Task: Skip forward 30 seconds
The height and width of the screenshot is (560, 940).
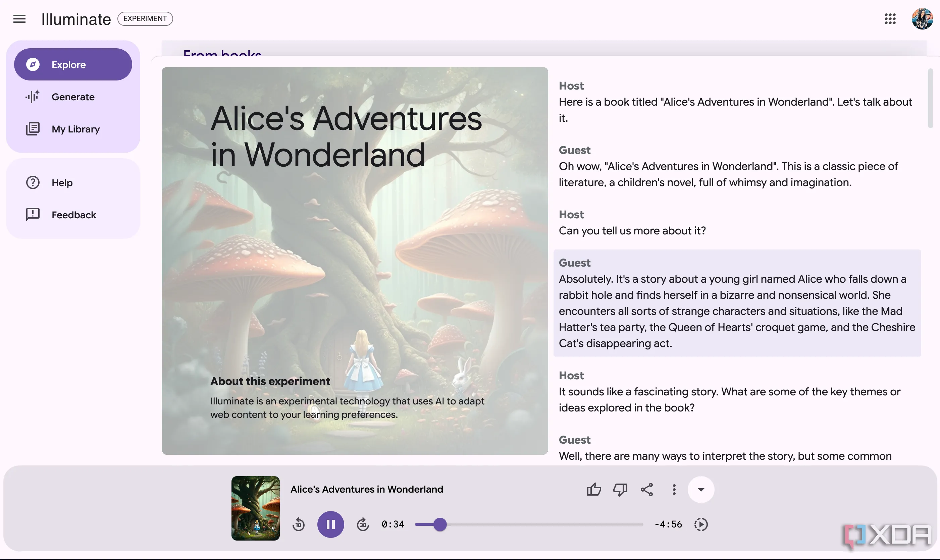Action: point(362,524)
